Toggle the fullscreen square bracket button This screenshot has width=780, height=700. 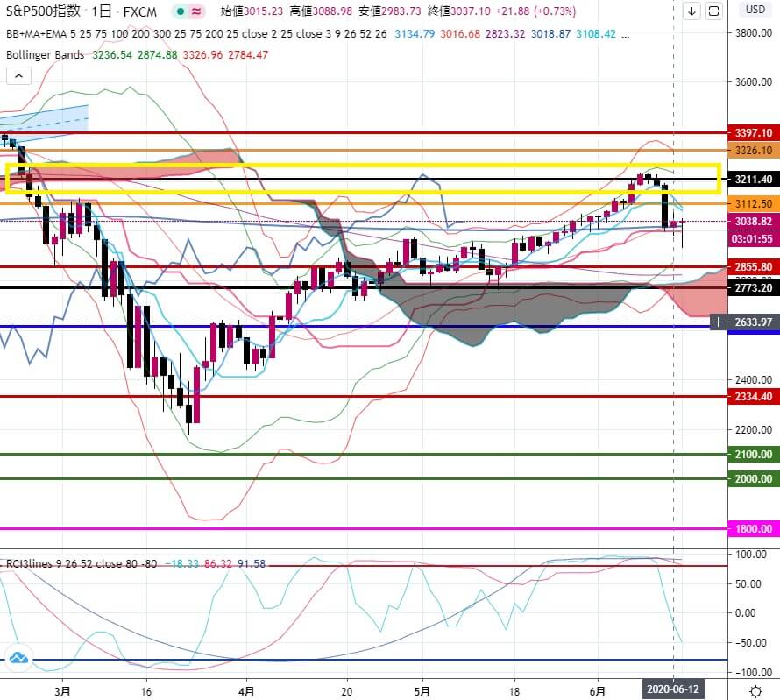coord(714,11)
